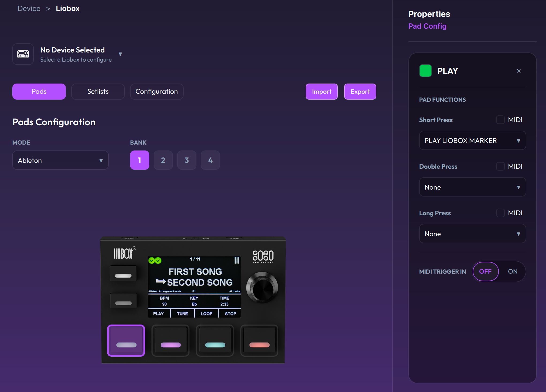The image size is (546, 392).
Task: Click the lower gray side button
Action: (123, 301)
